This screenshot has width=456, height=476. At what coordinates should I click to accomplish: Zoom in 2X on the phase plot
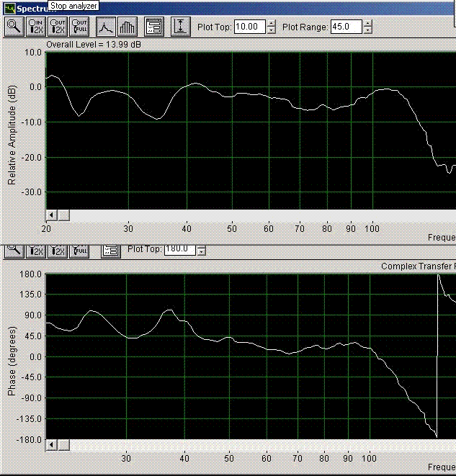36,251
